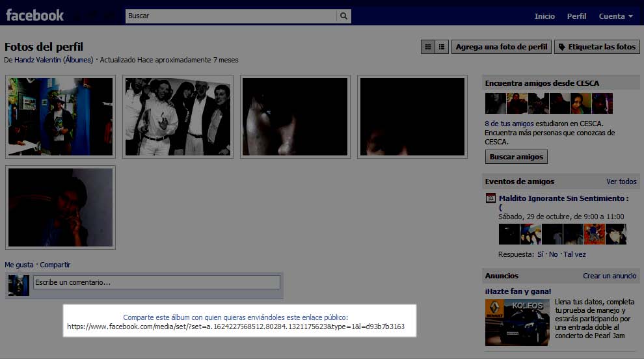Click Agrega una foto de perfil button
The width and height of the screenshot is (644, 359).
click(502, 47)
